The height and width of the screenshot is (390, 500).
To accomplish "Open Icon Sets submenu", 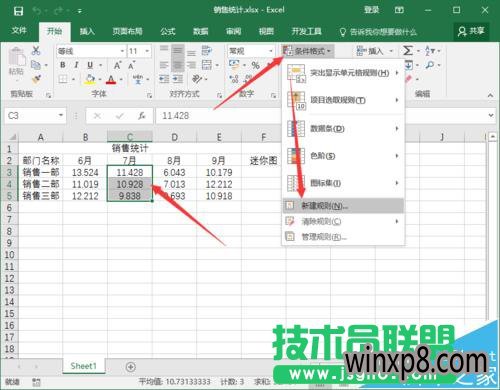I will 343,183.
